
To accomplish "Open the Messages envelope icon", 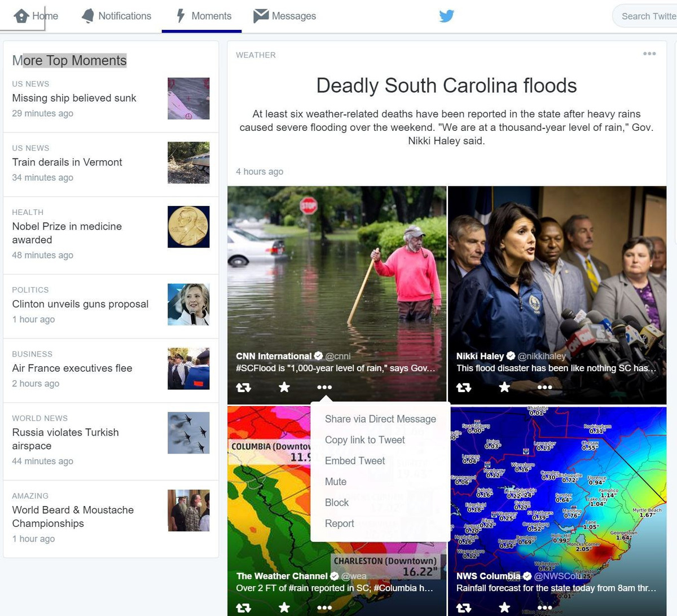I will click(261, 16).
